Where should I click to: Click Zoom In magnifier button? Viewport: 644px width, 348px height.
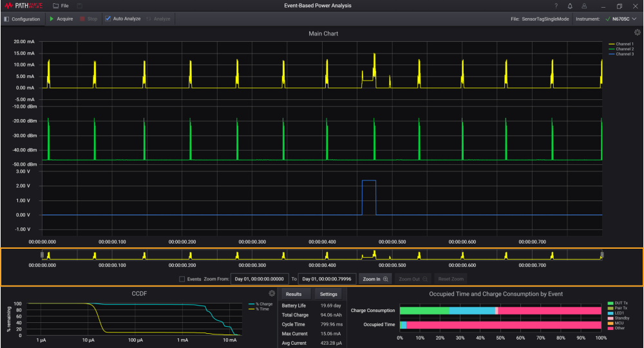375,279
